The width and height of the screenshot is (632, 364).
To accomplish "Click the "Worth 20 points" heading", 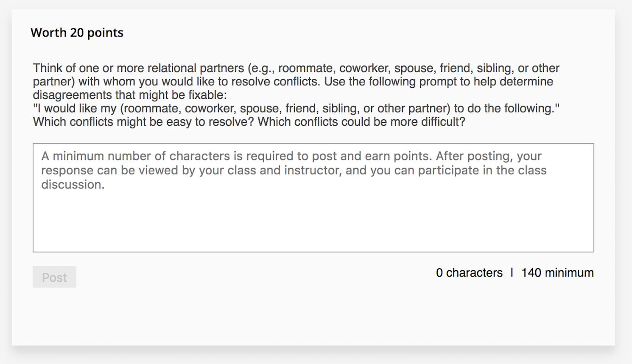I will tap(77, 33).
